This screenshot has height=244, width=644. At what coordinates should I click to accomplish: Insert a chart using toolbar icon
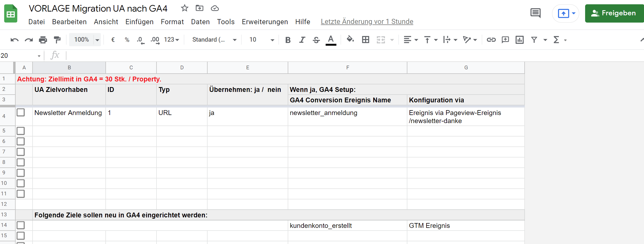click(520, 40)
